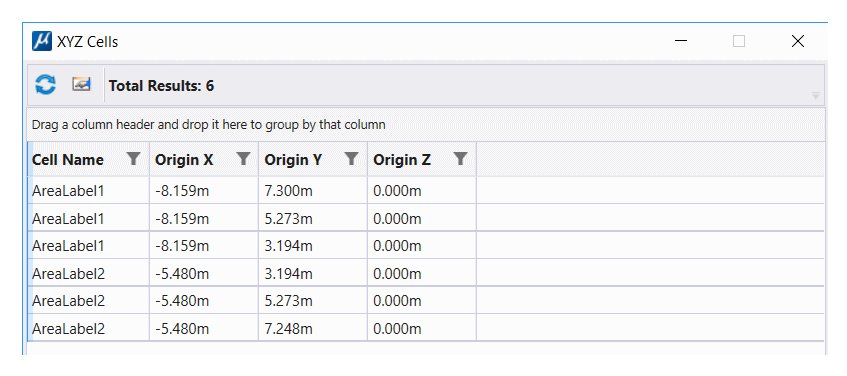Click the MicroStation app icon in title bar
Screen dimensions: 847x376
click(x=42, y=41)
